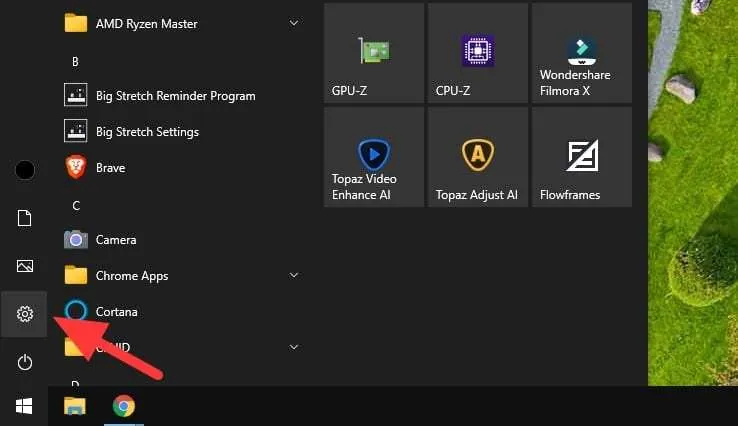Open the Flowframes tile

[582, 157]
